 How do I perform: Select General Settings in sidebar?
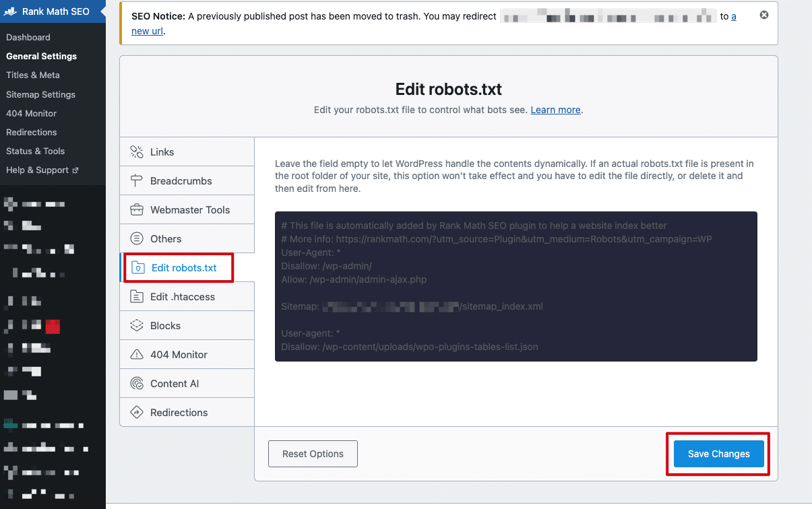pyautogui.click(x=41, y=56)
